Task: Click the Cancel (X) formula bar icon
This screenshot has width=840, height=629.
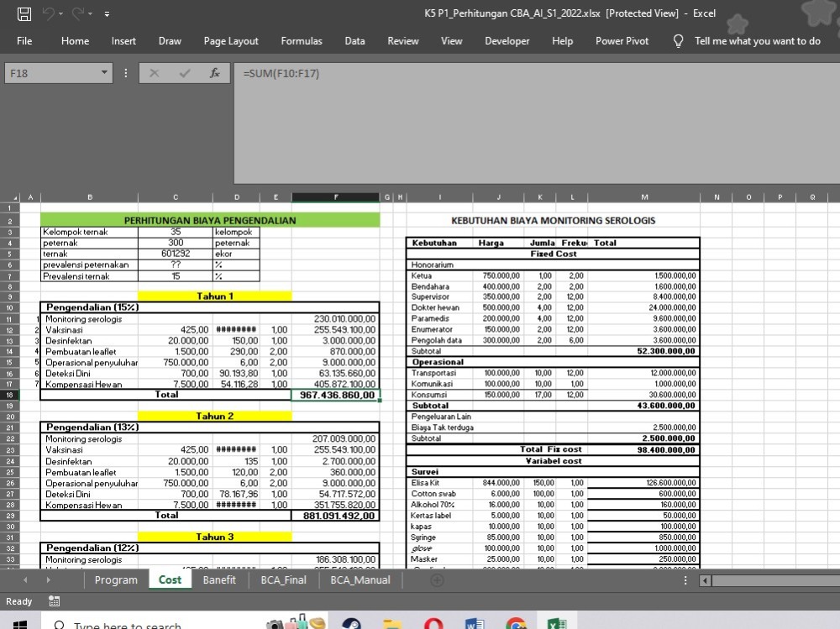Action: (155, 73)
